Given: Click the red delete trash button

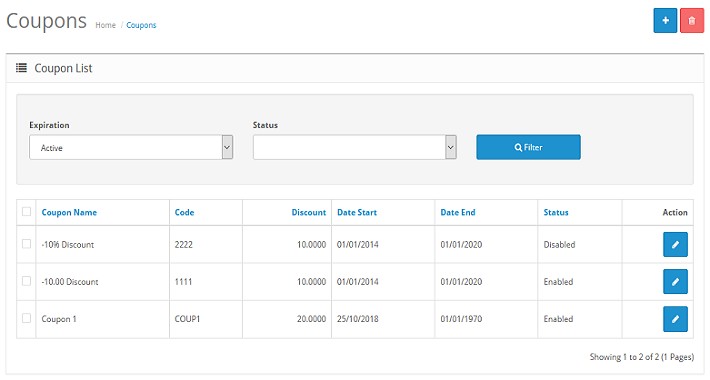Looking at the screenshot, I should click(x=691, y=20).
